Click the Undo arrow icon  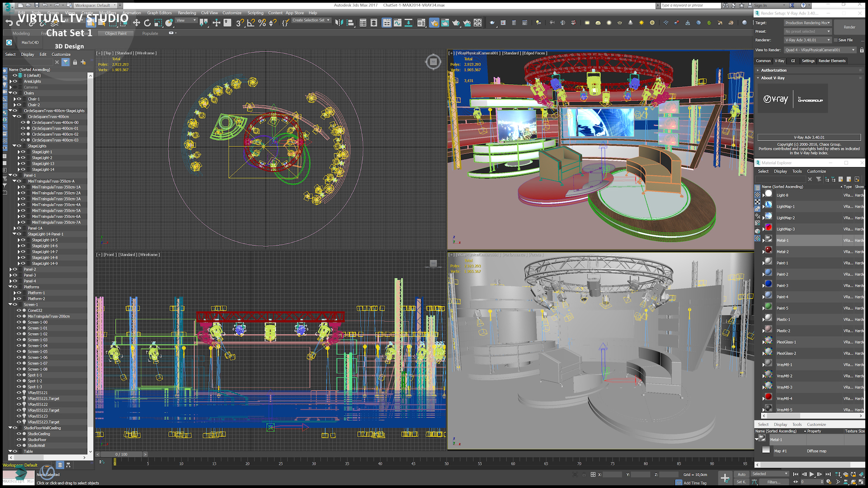(x=9, y=23)
